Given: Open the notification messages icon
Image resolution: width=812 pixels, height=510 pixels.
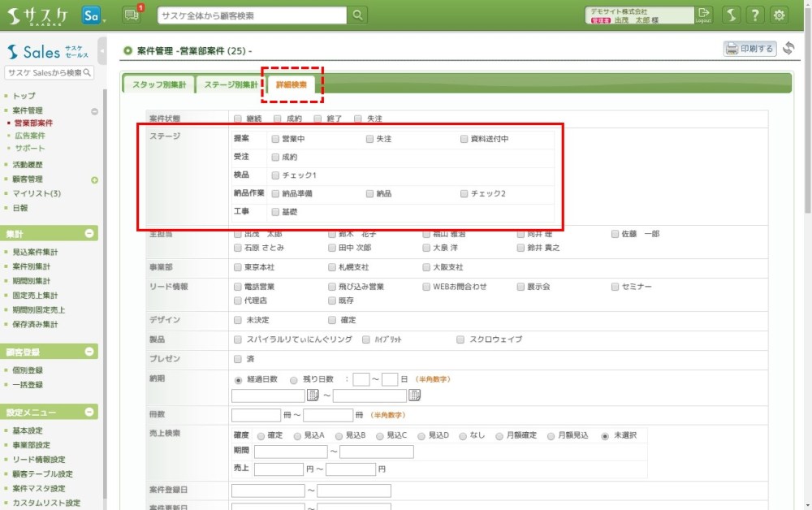Looking at the screenshot, I should (132, 15).
